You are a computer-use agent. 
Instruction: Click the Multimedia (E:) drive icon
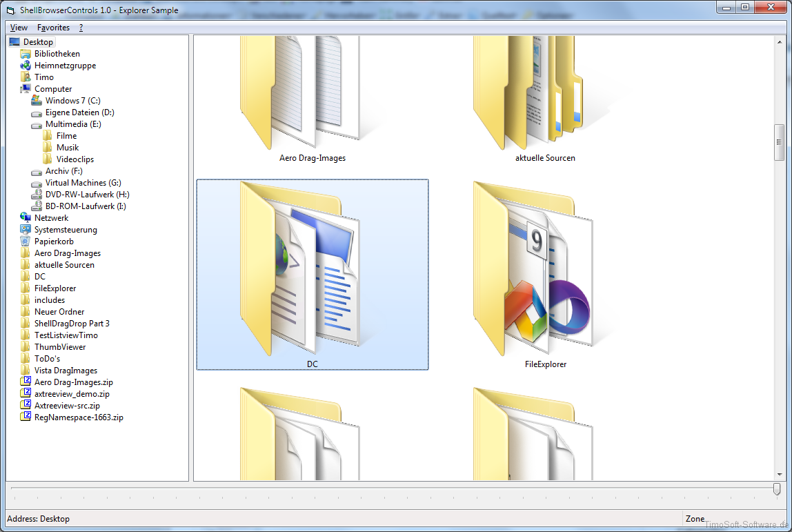tap(37, 124)
